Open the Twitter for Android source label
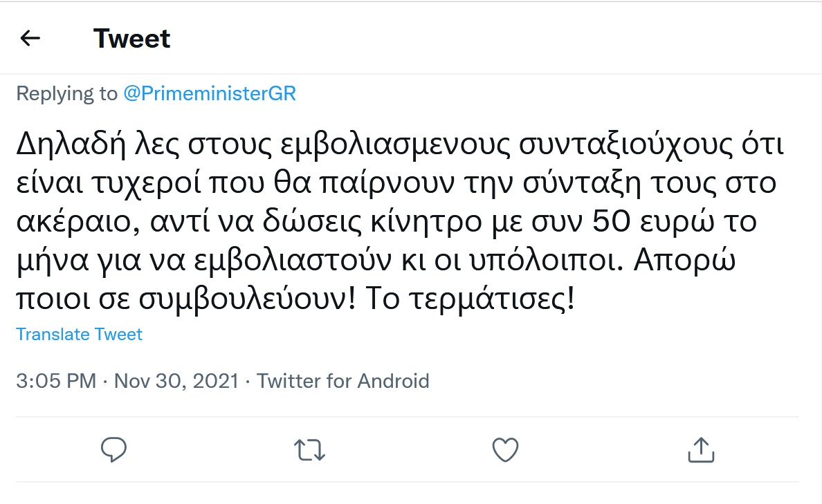Image resolution: width=822 pixels, height=504 pixels. click(x=343, y=381)
